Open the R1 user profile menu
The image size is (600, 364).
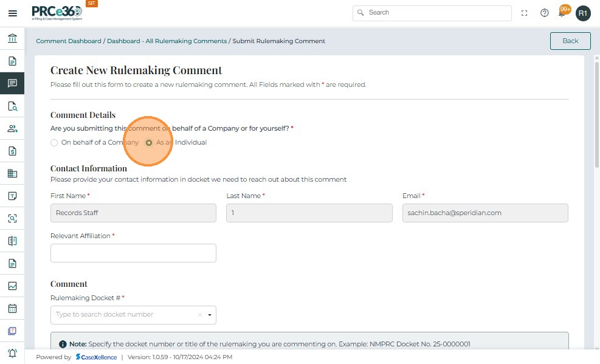click(583, 13)
